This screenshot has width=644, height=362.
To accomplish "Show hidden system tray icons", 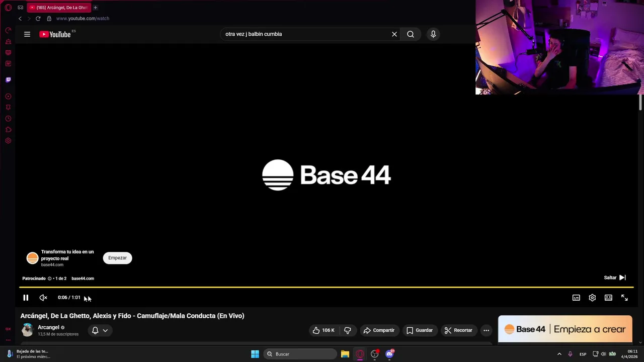I will 559,354.
